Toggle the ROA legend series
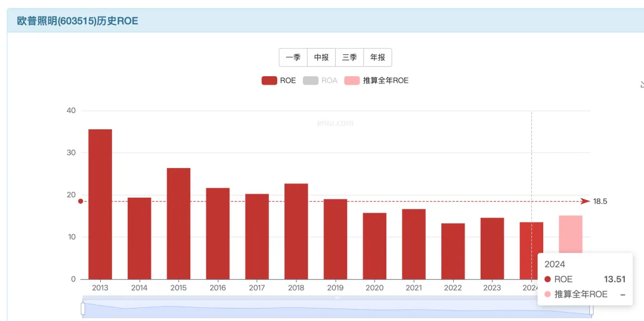Image resolution: width=644 pixels, height=321 pixels. click(x=320, y=80)
